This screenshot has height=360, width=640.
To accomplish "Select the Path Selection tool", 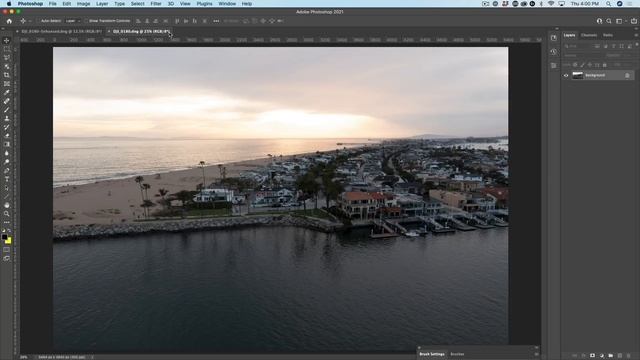I will (7, 188).
